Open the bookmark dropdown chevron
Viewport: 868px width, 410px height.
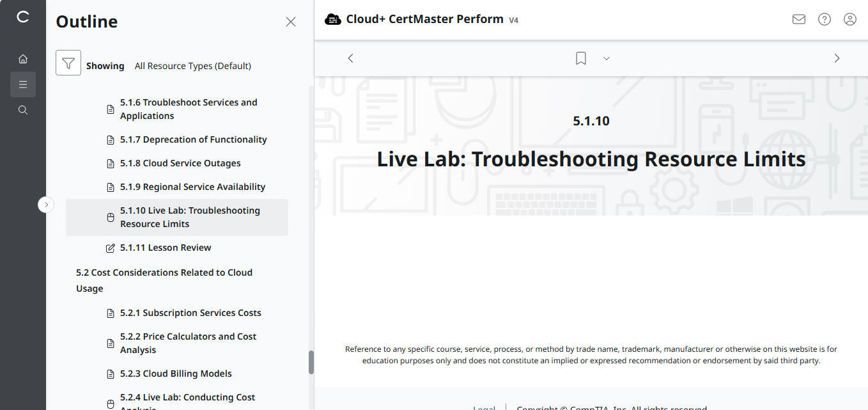click(x=606, y=58)
